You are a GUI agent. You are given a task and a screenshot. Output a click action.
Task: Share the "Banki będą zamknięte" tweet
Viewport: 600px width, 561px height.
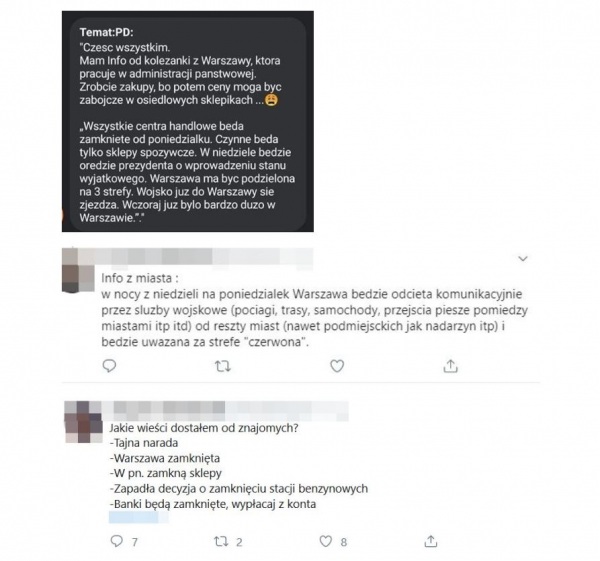pyautogui.click(x=431, y=541)
